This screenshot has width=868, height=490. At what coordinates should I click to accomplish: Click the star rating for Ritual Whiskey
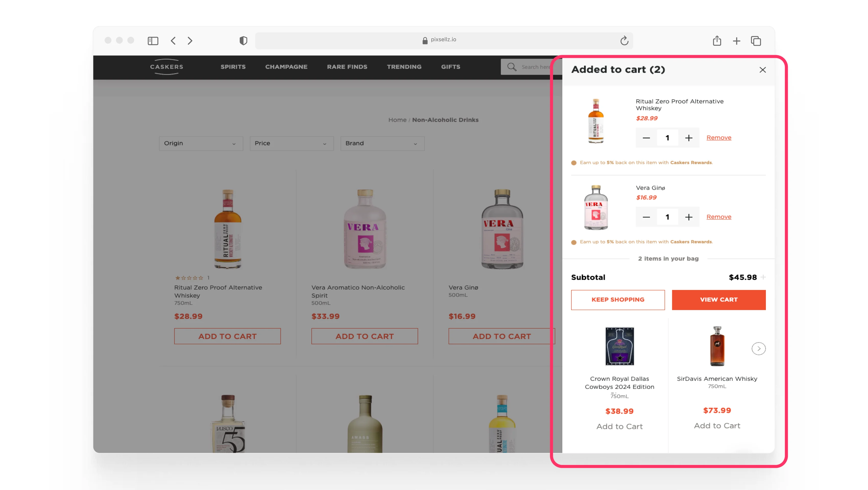click(x=189, y=278)
